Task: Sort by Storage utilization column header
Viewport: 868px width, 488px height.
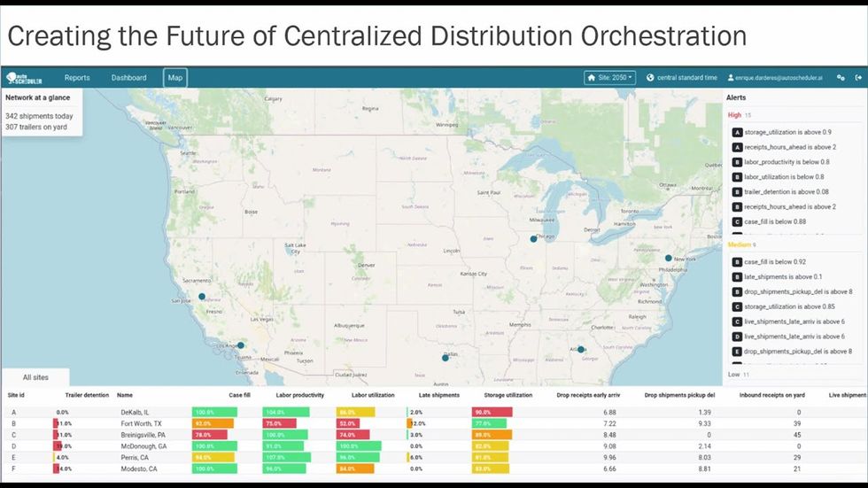Action: click(x=508, y=395)
